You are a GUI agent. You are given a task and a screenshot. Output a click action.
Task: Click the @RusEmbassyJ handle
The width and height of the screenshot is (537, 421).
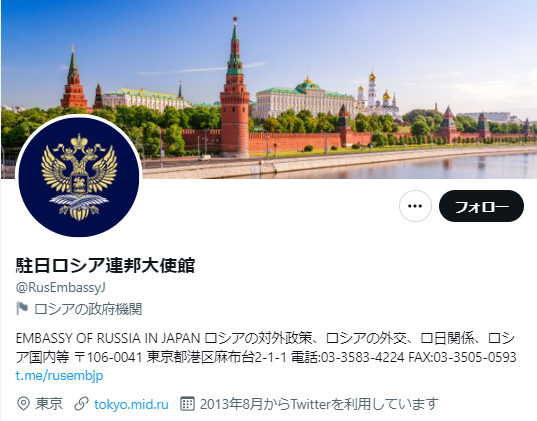60,287
